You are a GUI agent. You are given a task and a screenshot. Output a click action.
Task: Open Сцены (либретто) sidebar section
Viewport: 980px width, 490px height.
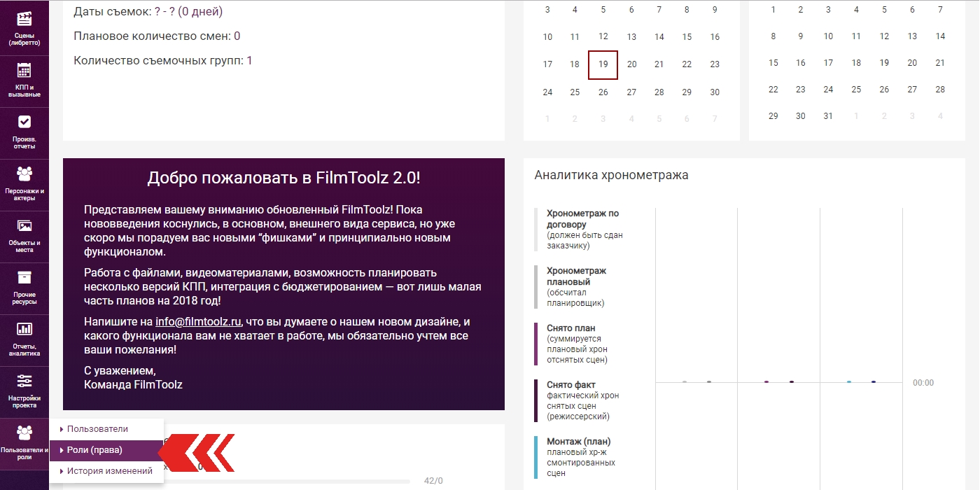pyautogui.click(x=24, y=28)
